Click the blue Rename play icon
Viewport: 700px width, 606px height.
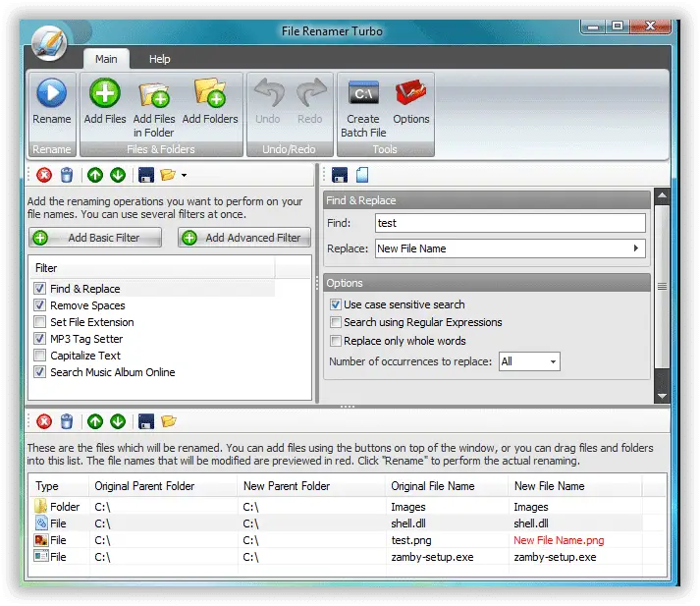tap(52, 93)
